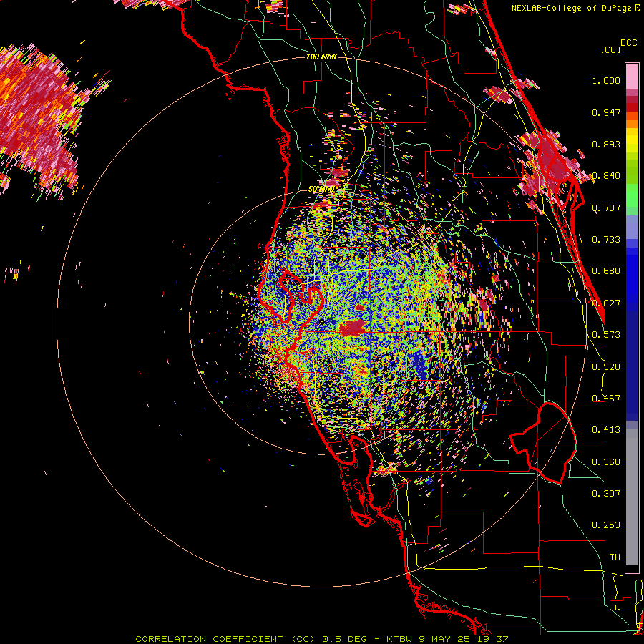Click the DCC legend heading

628,43
